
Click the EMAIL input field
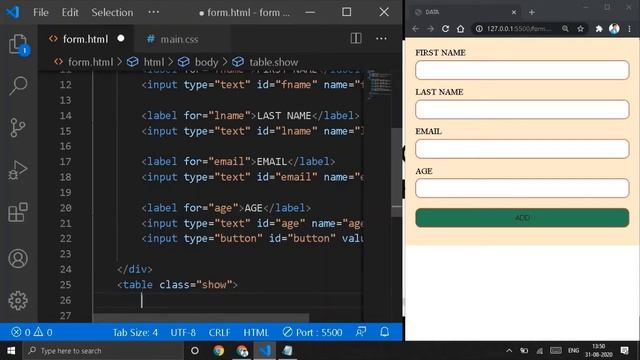pos(522,149)
